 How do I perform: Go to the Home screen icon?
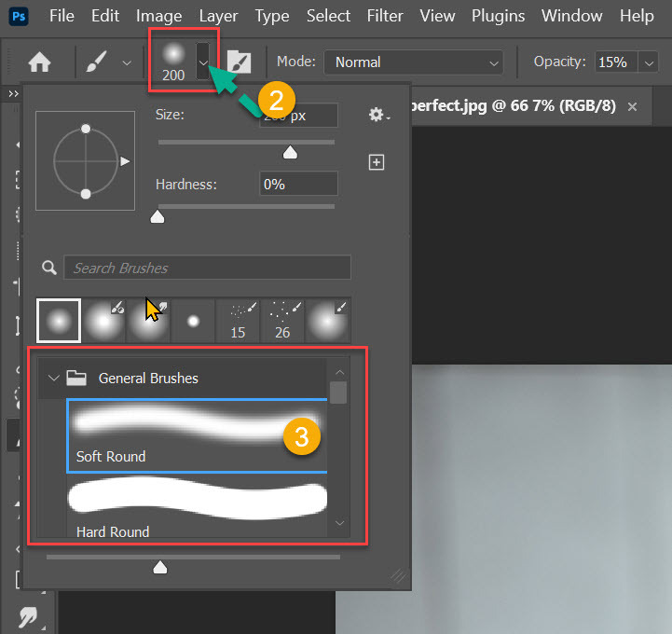(x=39, y=62)
